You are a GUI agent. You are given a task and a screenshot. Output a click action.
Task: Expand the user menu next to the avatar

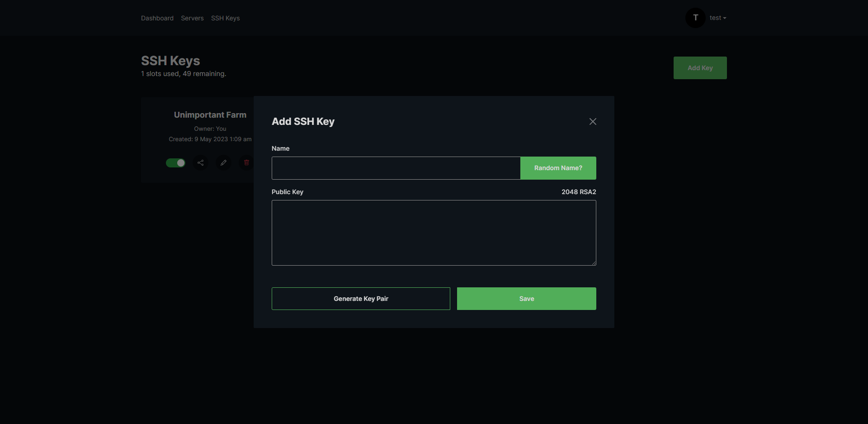[x=718, y=18]
